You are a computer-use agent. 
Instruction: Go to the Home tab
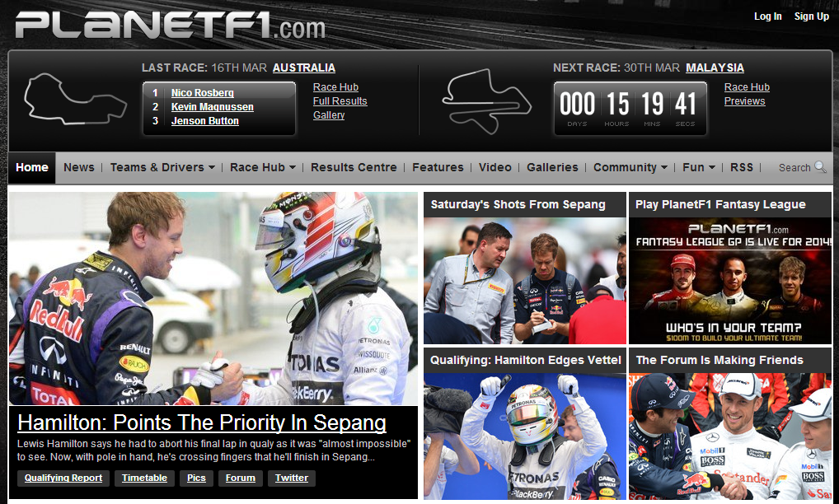click(32, 168)
